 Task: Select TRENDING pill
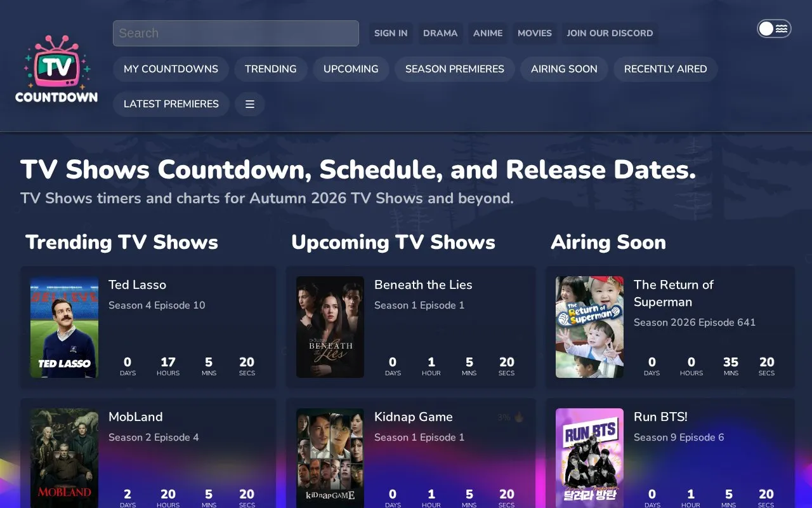(x=271, y=69)
